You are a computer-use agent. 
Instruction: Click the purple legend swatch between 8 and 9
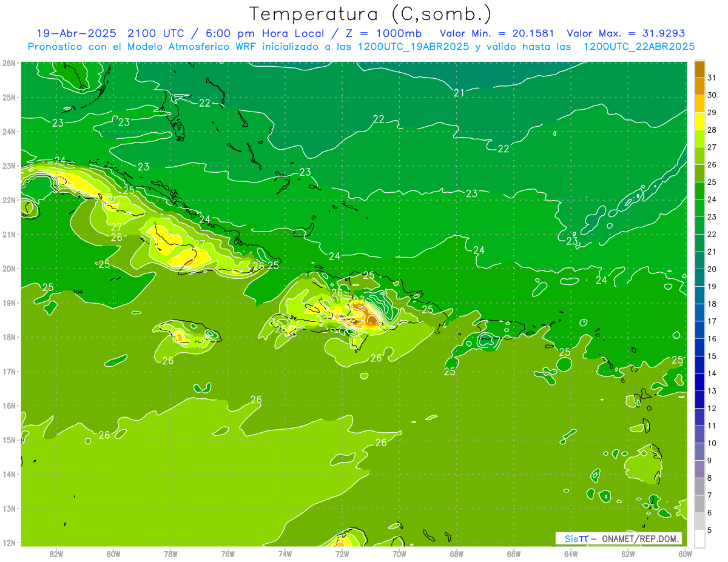[x=699, y=469]
